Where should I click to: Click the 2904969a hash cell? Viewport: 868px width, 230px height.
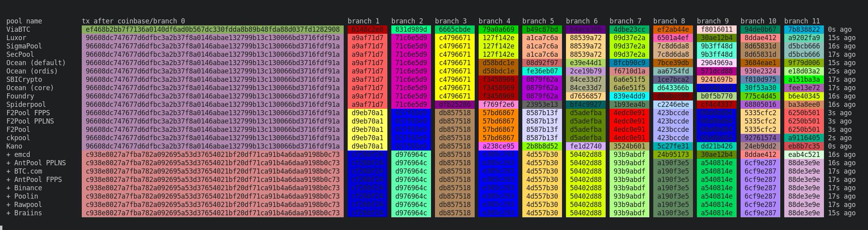click(x=717, y=63)
